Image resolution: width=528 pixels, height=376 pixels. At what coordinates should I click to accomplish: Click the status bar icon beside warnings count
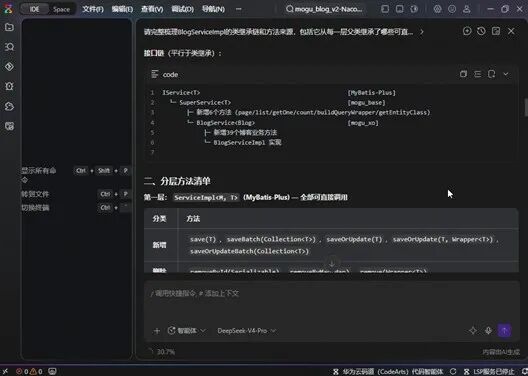[x=52, y=372]
